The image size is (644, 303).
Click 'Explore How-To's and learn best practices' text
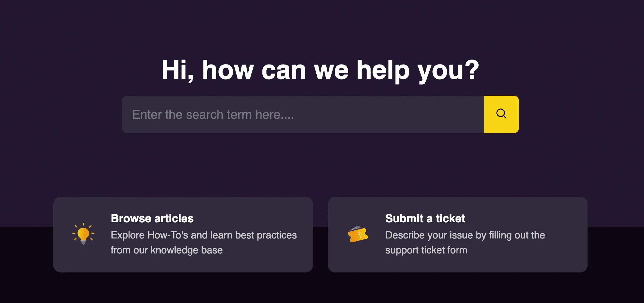(204, 235)
